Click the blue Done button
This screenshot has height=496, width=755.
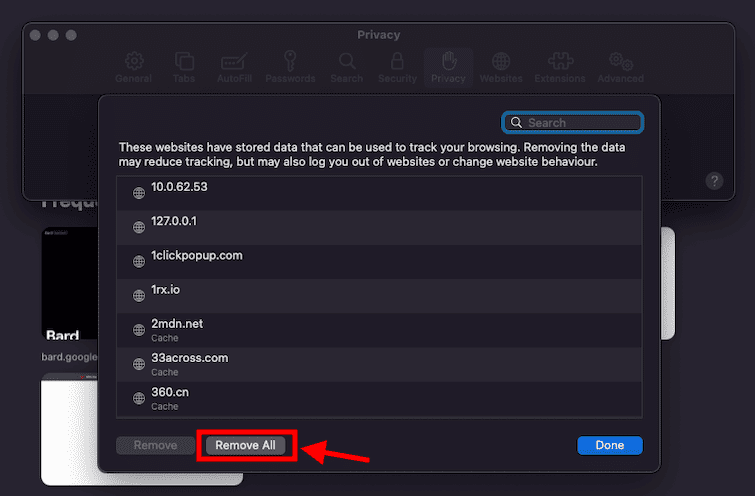[609, 445]
